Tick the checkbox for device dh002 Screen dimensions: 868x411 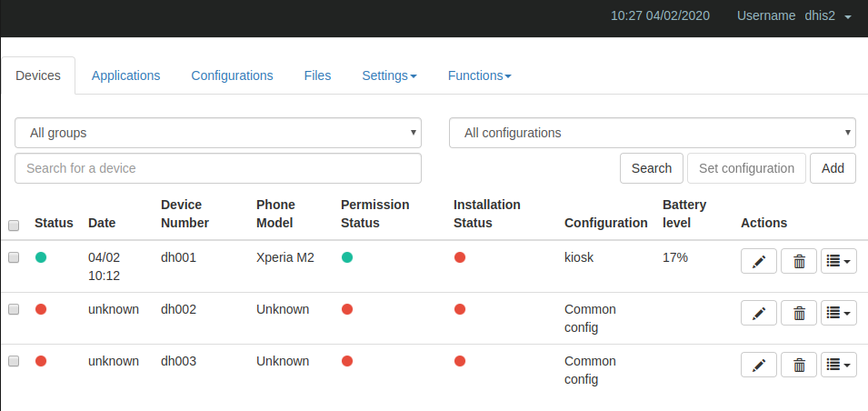pos(14,309)
